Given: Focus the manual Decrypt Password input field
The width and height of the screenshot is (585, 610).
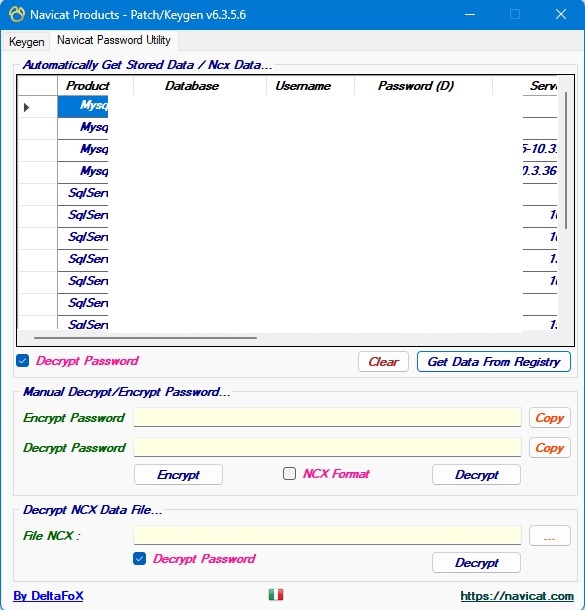Looking at the screenshot, I should point(327,447).
